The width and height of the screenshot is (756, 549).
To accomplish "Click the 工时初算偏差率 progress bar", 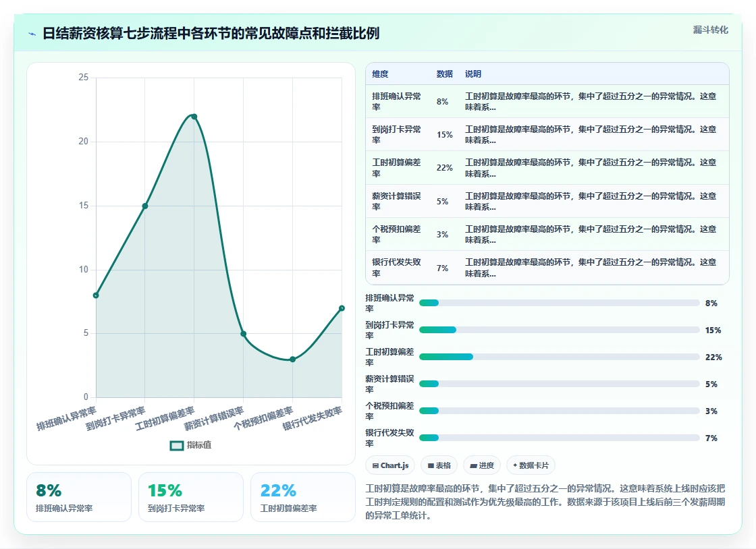I will pyautogui.click(x=560, y=357).
